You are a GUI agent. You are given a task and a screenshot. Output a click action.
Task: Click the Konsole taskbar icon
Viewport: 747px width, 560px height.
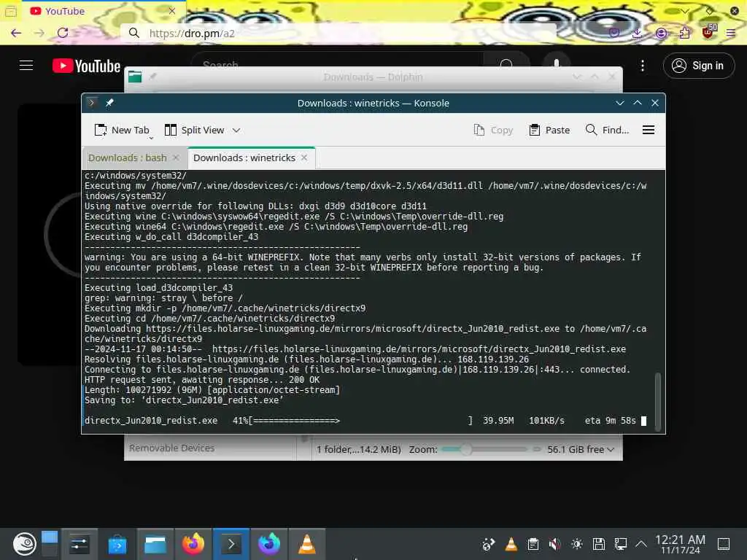click(x=231, y=544)
